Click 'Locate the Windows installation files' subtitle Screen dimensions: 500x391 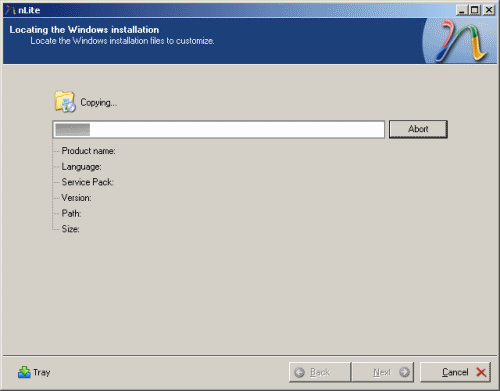coord(122,41)
